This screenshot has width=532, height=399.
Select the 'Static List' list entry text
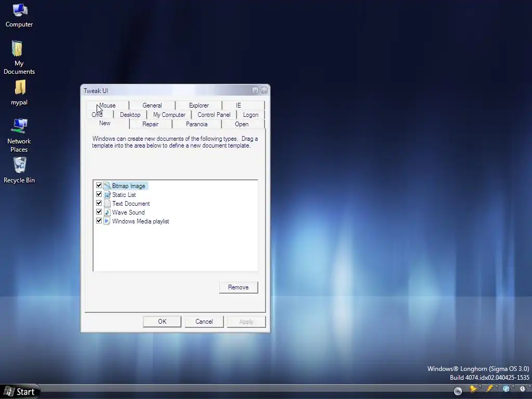(124, 195)
